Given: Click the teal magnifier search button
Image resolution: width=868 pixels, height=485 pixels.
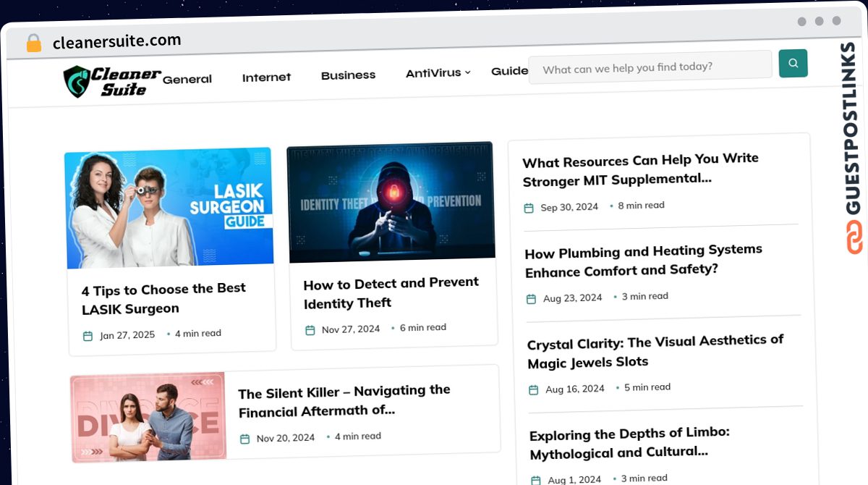Looking at the screenshot, I should 793,64.
